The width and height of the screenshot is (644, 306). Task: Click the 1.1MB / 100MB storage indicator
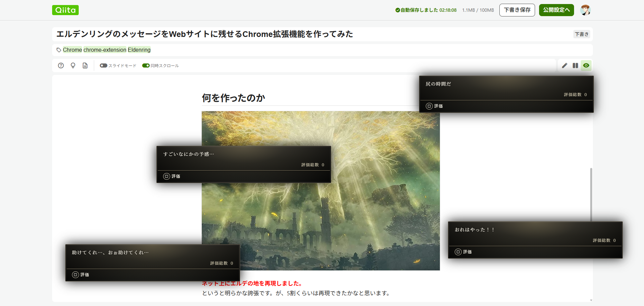478,10
